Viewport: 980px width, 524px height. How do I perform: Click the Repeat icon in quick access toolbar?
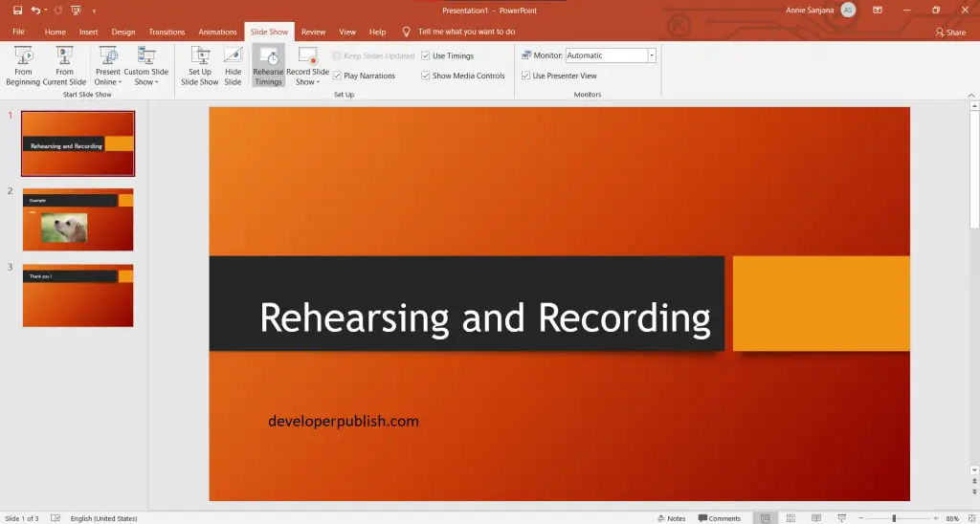coord(58,10)
